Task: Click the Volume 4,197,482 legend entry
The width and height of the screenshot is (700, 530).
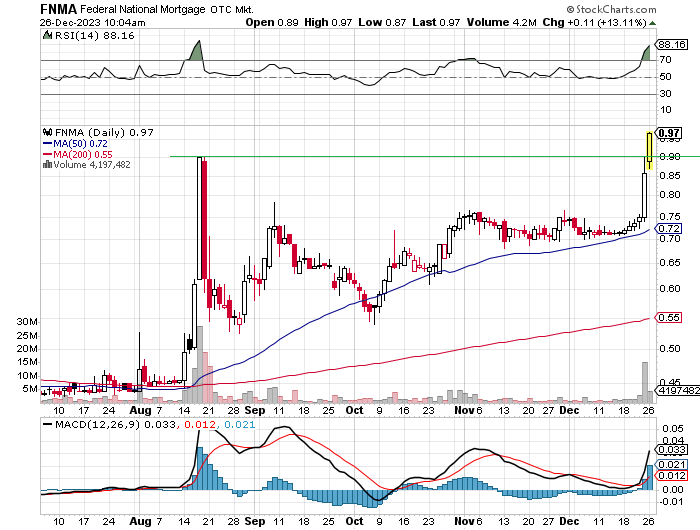Action: click(92, 165)
